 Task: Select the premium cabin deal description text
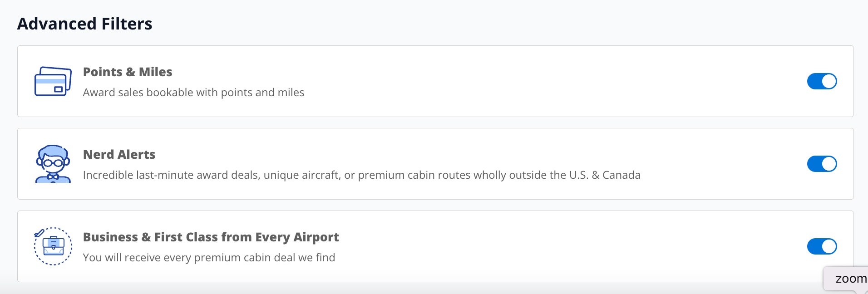(209, 257)
